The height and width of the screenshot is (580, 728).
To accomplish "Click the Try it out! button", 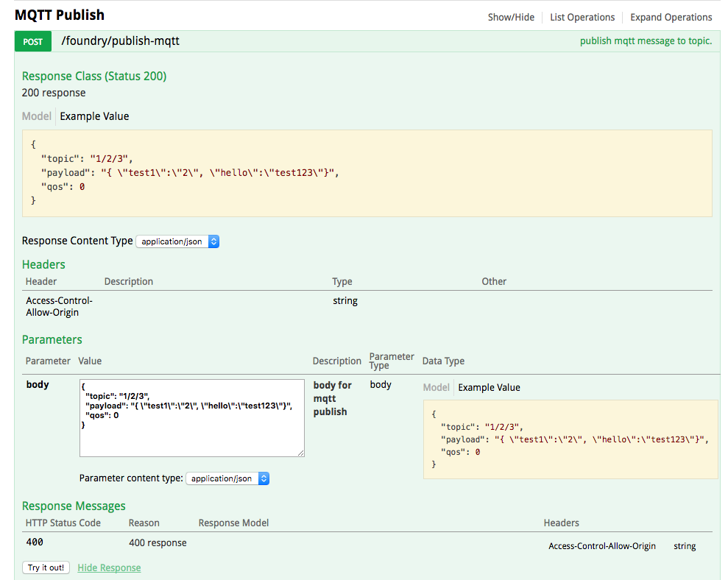I will (46, 567).
